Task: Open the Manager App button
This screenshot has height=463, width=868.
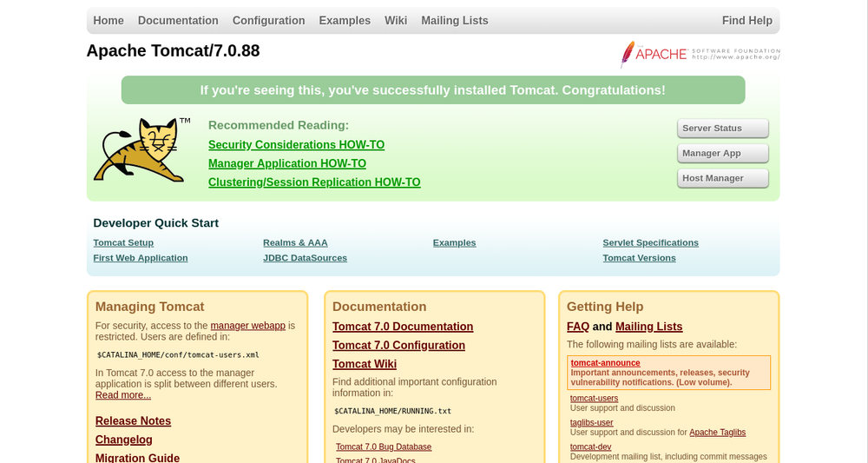Action: [x=722, y=154]
